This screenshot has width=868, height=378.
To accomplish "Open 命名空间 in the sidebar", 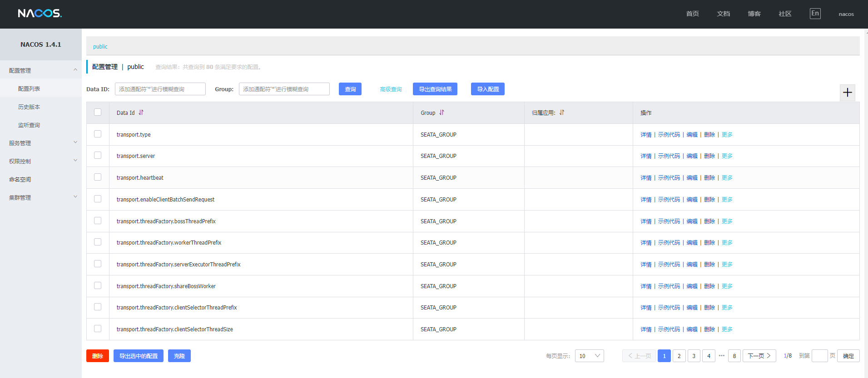I will click(x=20, y=179).
